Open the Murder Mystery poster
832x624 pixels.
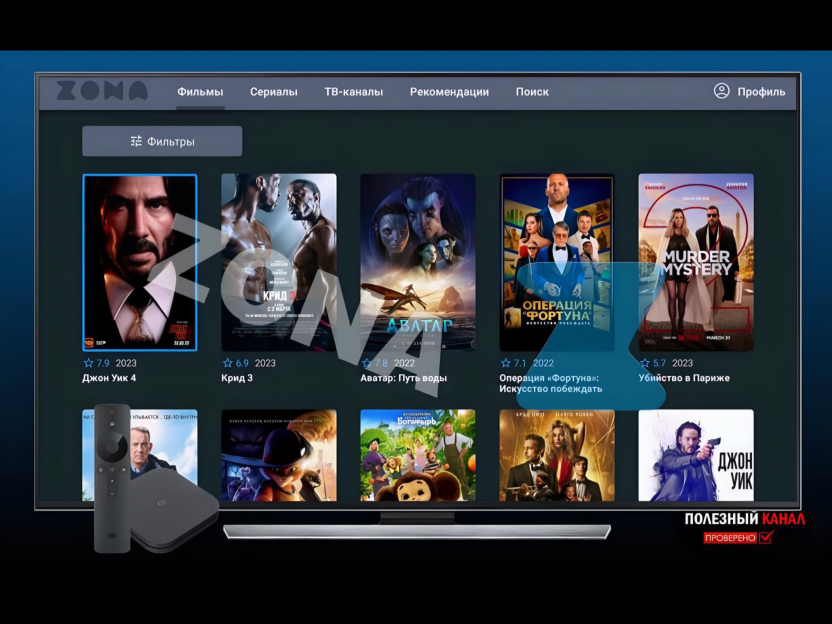(x=696, y=263)
